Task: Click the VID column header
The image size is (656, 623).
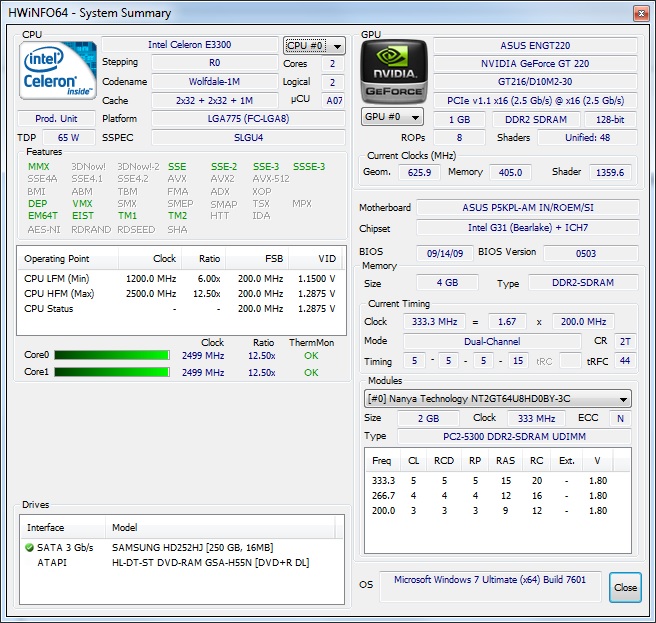Action: coord(315,259)
